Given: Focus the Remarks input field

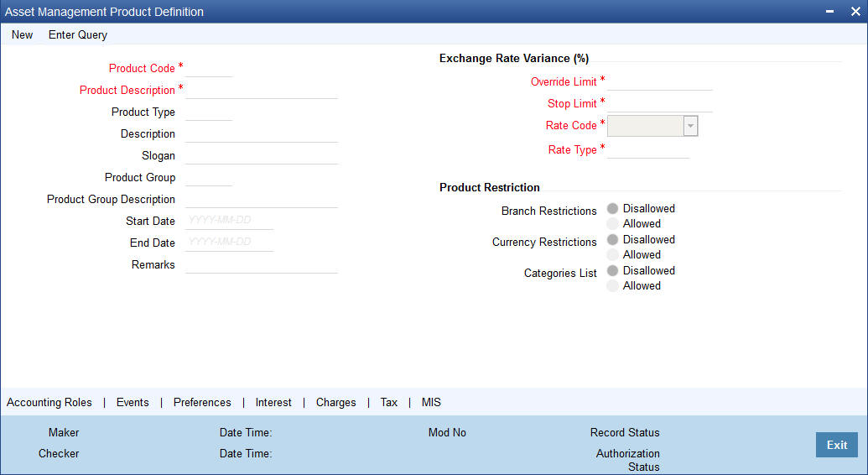Looking at the screenshot, I should pyautogui.click(x=262, y=264).
